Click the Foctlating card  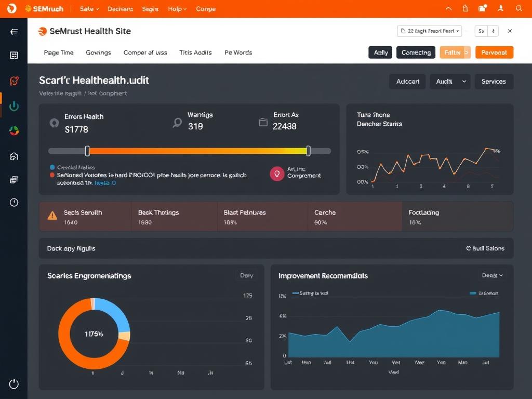(458, 217)
